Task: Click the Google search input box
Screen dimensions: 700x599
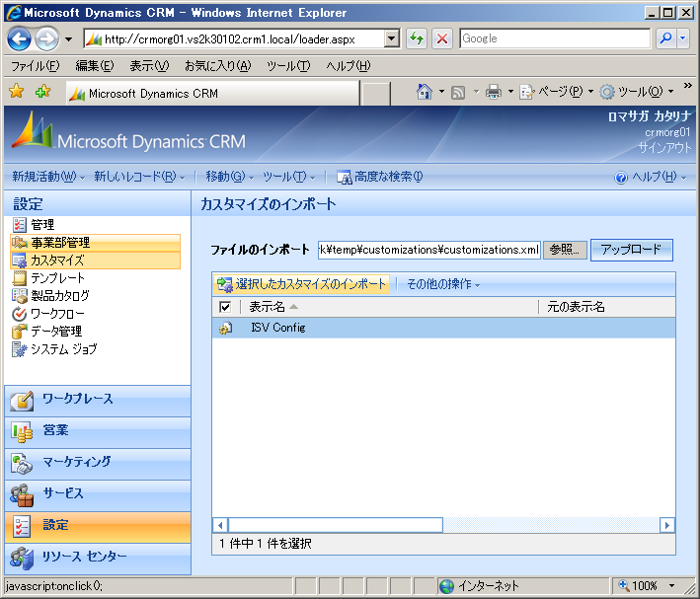Action: click(x=555, y=38)
